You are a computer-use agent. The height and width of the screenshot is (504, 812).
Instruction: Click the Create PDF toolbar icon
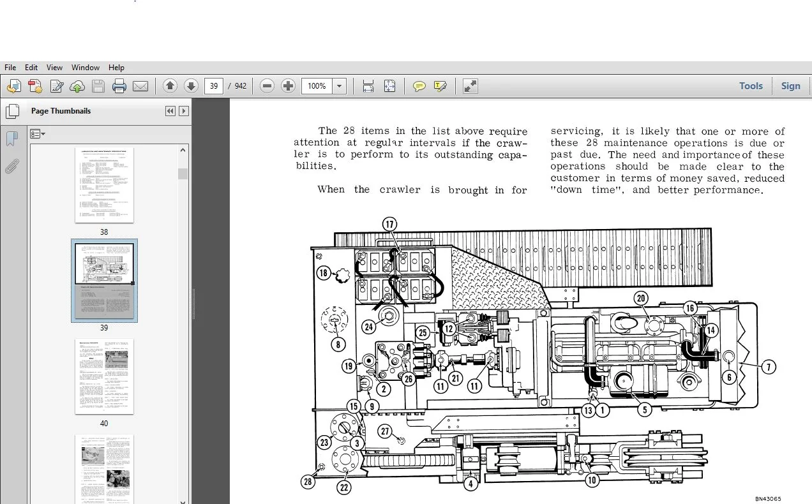click(35, 86)
